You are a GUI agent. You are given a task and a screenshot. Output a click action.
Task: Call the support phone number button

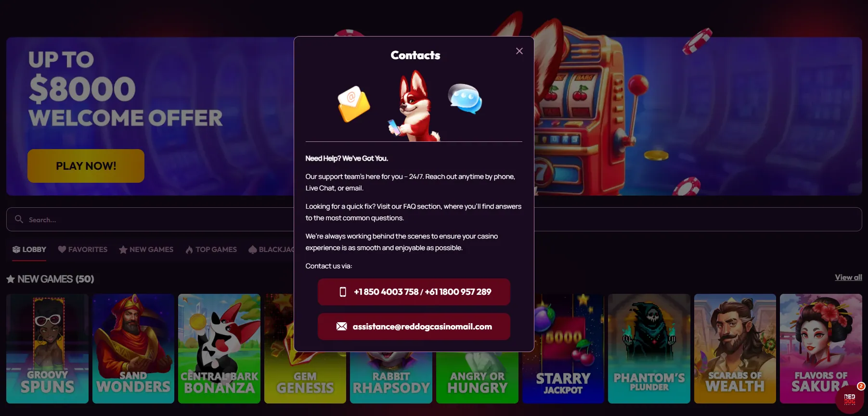(x=414, y=292)
